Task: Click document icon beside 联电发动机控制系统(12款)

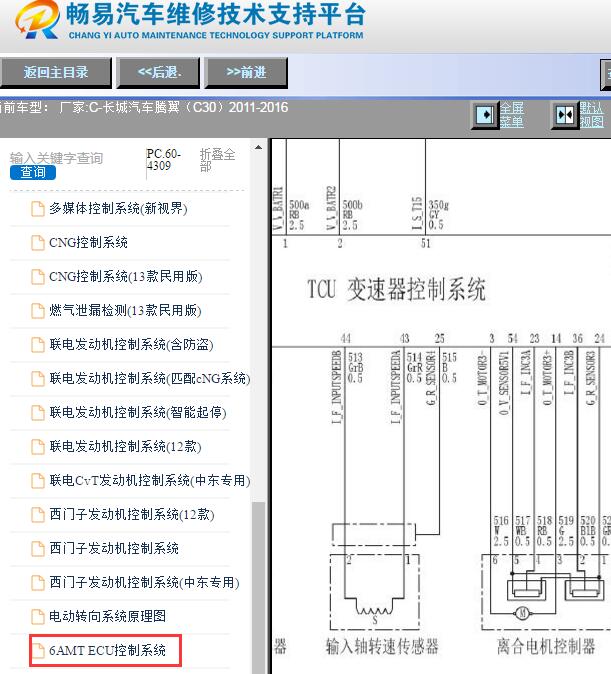Action: point(38,447)
